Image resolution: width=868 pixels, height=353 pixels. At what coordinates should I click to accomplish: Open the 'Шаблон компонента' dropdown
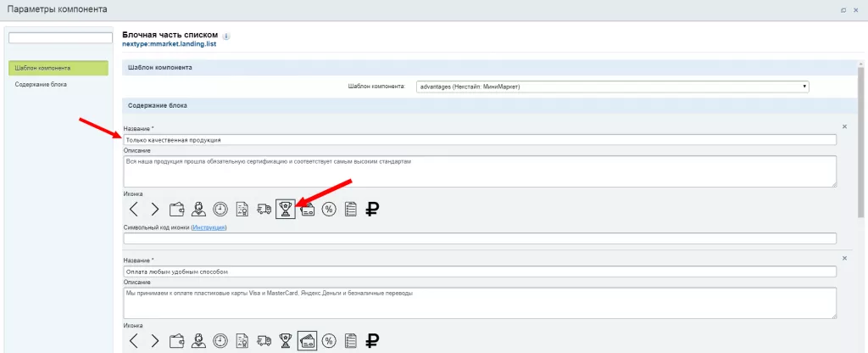(x=612, y=87)
